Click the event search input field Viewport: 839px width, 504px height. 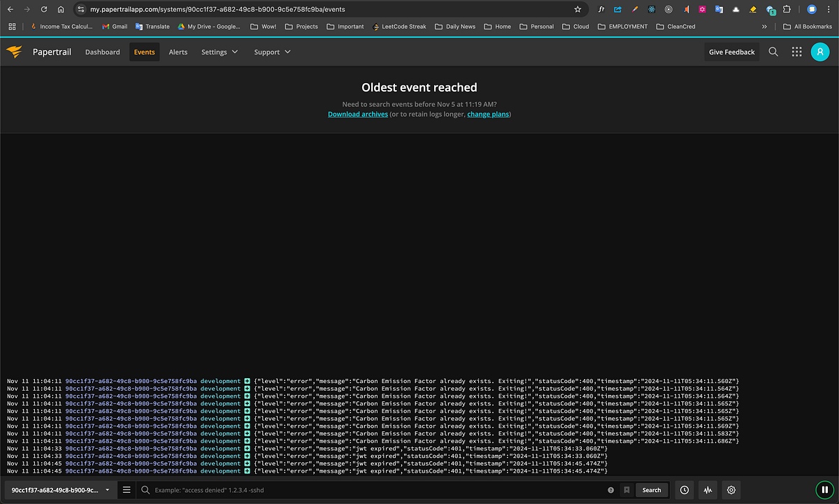click(280, 490)
